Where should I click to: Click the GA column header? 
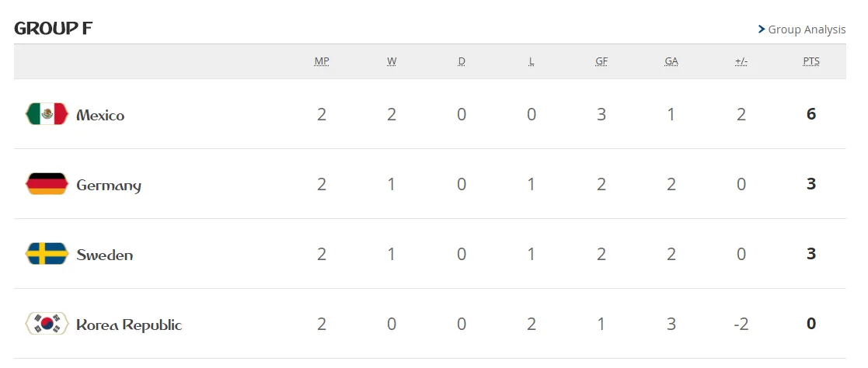[671, 61]
